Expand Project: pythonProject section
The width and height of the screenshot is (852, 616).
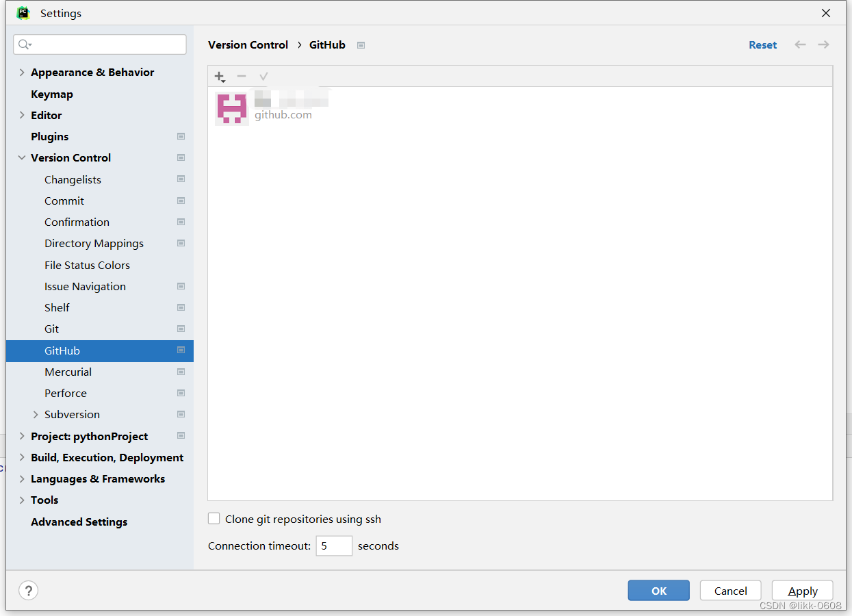pyautogui.click(x=22, y=436)
